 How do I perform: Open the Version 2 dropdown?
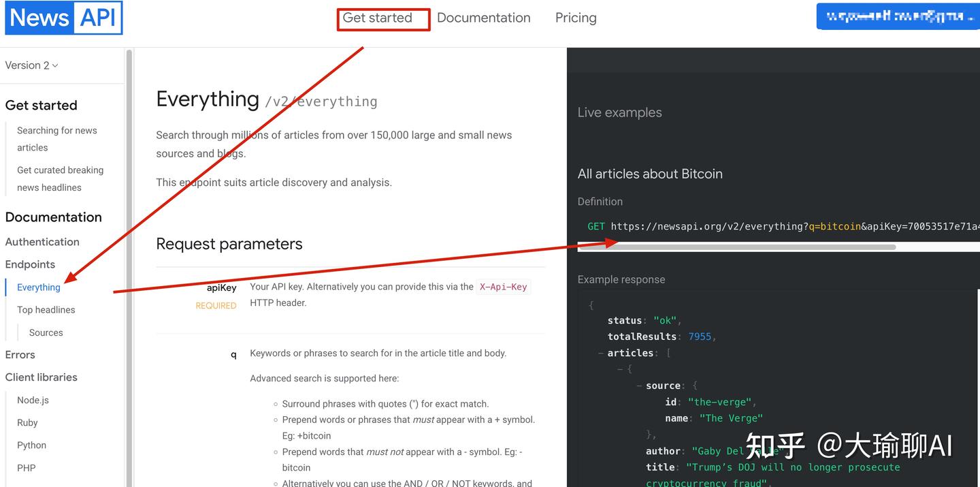(31, 65)
